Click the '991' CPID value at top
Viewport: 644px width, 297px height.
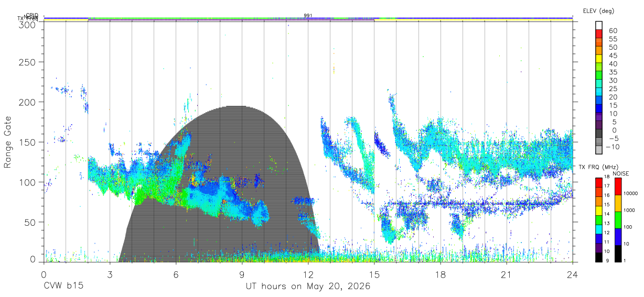(308, 15)
